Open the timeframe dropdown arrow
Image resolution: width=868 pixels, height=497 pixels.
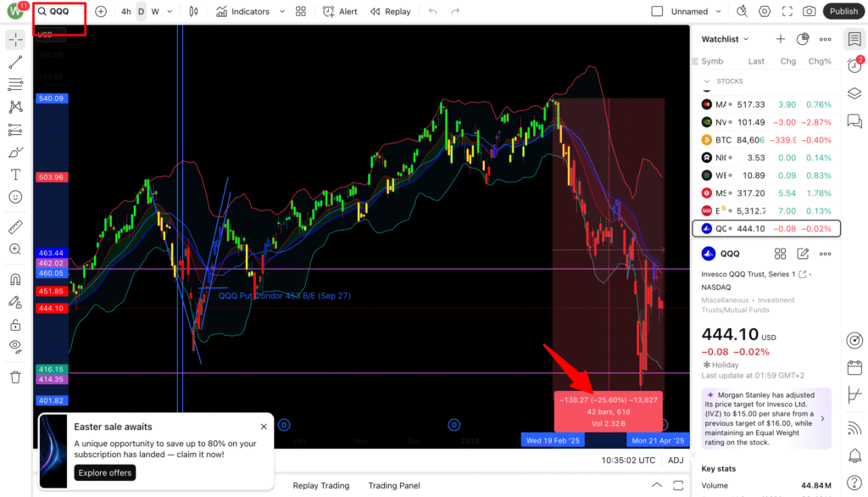point(170,12)
